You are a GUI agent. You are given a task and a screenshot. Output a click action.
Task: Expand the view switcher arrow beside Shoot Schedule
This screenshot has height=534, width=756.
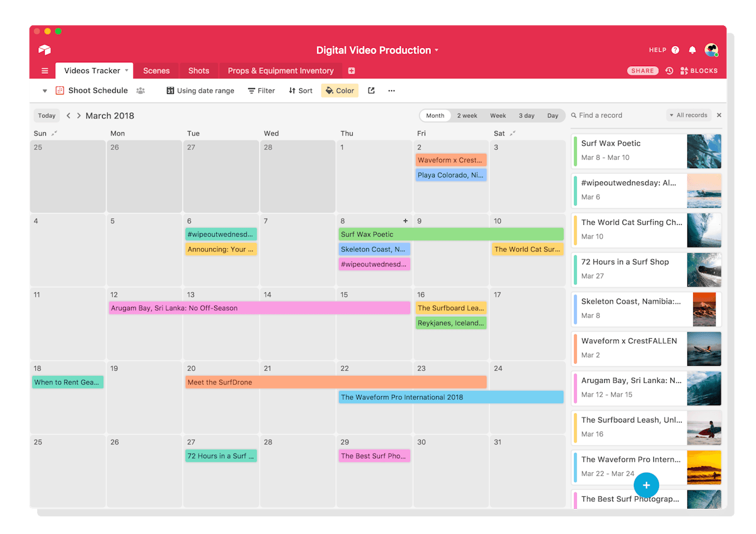45,91
